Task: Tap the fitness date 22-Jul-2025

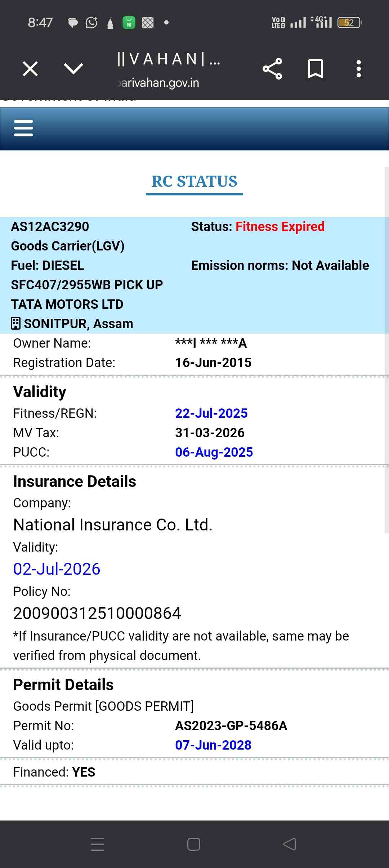Action: (211, 413)
